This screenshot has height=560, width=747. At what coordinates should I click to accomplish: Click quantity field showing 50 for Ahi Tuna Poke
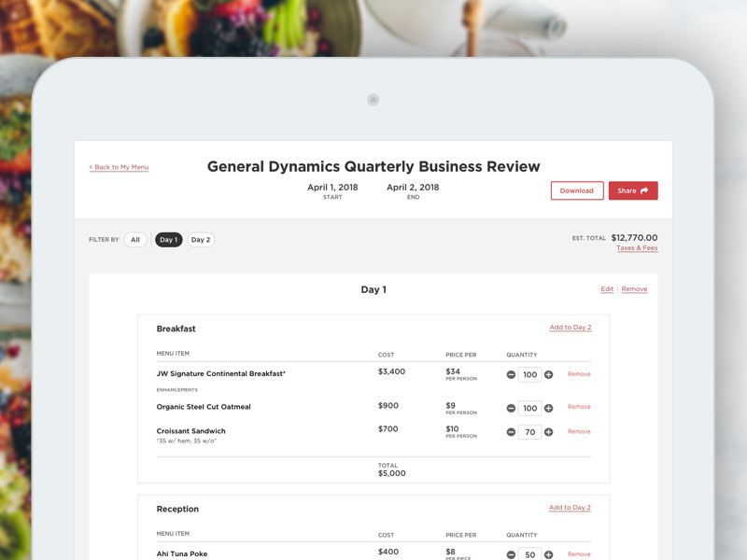point(529,554)
